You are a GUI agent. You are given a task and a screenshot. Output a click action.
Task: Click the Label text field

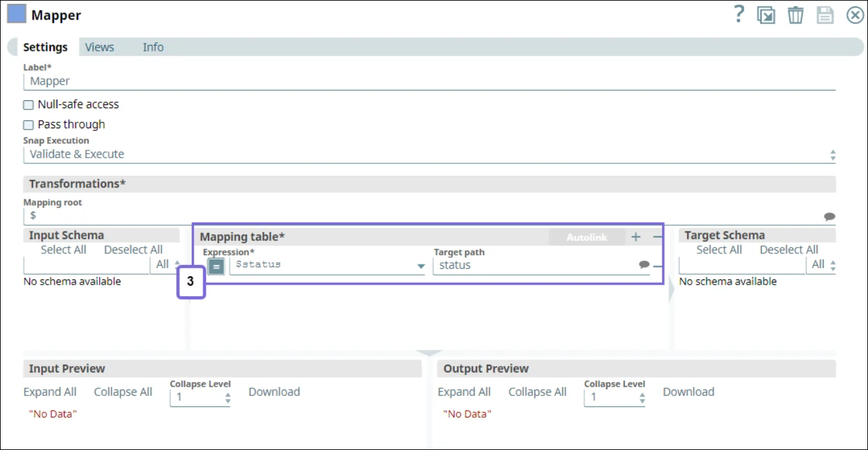point(429,81)
